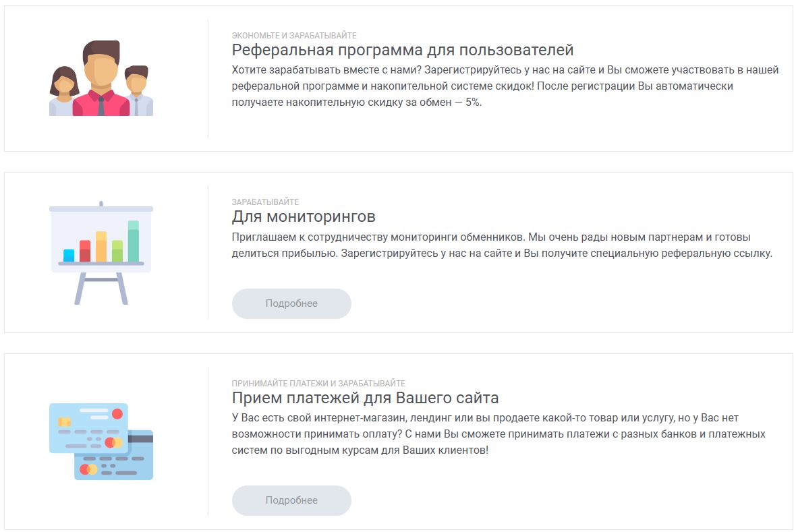This screenshot has height=532, width=796.
Task: Click the short blue bar on chart icon
Action: point(69,256)
